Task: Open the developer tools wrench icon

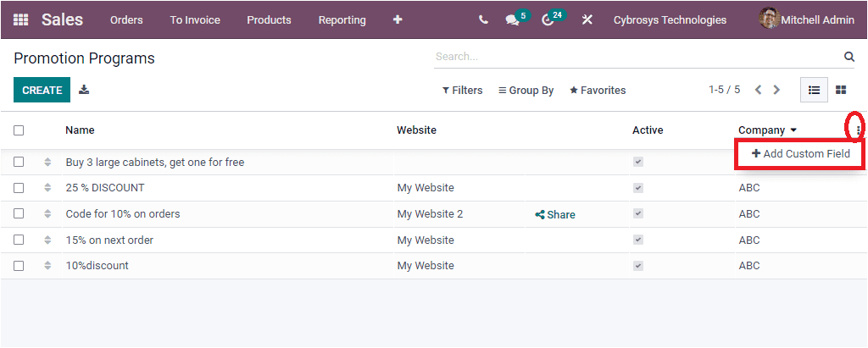Action: [x=587, y=20]
